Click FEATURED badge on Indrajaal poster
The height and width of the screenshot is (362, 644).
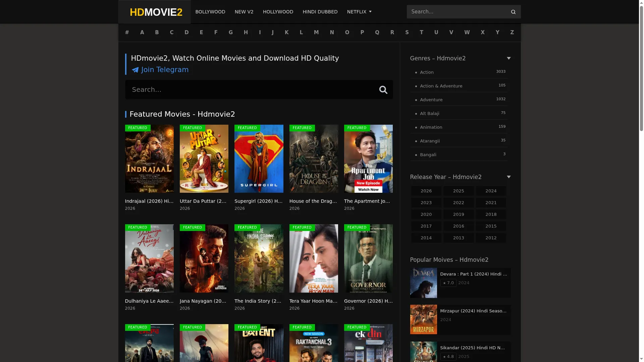138,128
